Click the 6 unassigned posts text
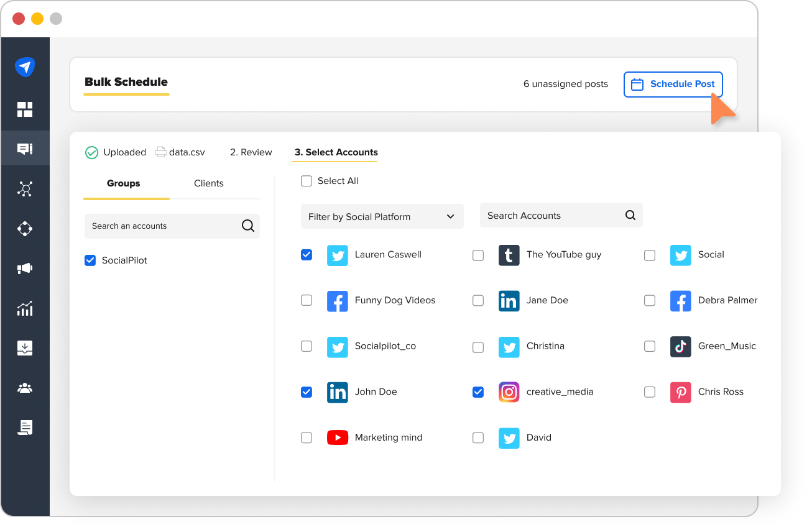The image size is (812, 532). click(x=566, y=84)
